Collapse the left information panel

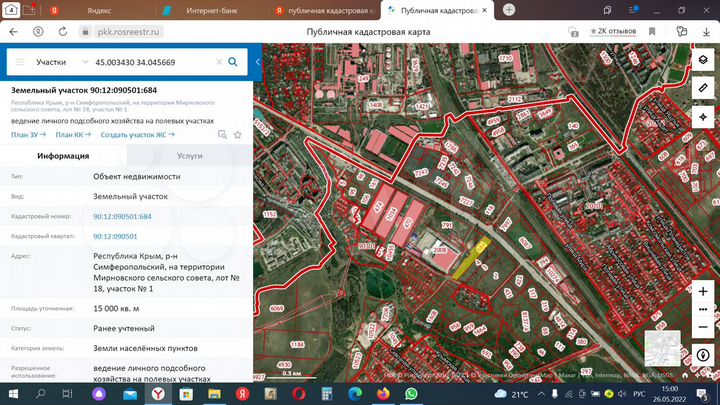coord(257,62)
